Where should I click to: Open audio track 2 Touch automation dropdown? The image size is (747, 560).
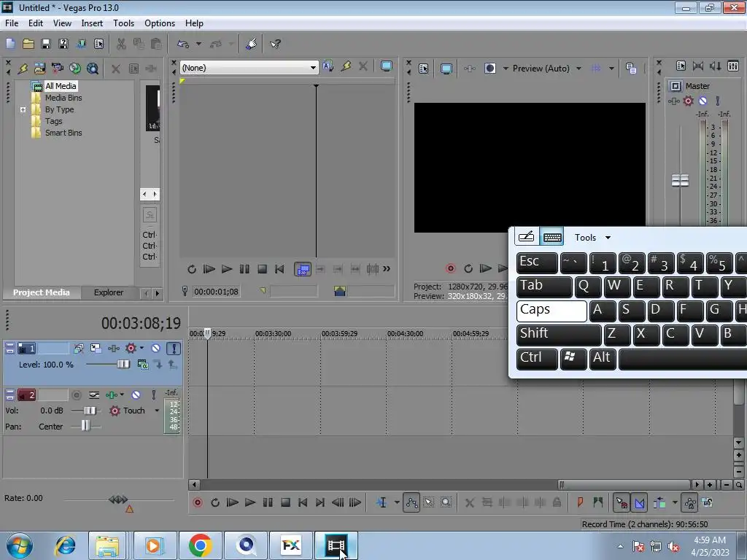pyautogui.click(x=157, y=411)
